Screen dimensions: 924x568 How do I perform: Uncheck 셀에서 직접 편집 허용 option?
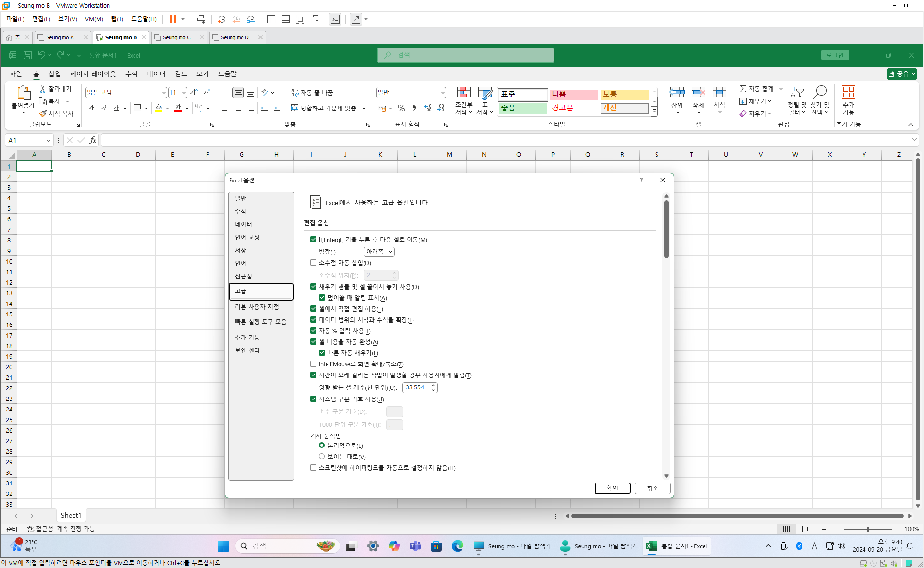[314, 309]
